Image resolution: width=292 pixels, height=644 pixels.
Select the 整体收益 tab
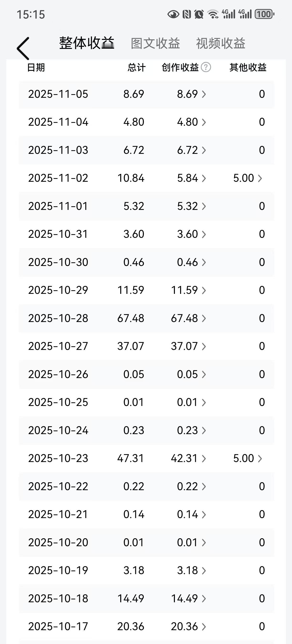click(x=87, y=43)
